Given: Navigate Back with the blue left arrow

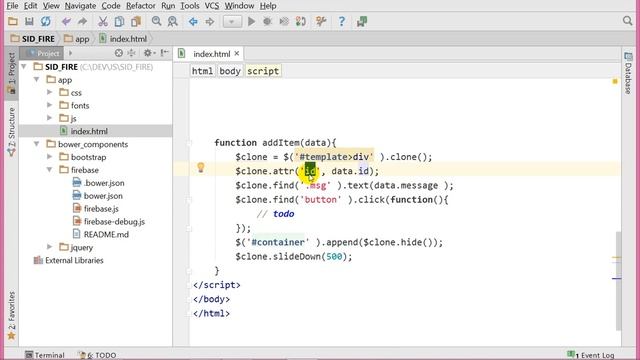Looking at the screenshot, I should 193,21.
